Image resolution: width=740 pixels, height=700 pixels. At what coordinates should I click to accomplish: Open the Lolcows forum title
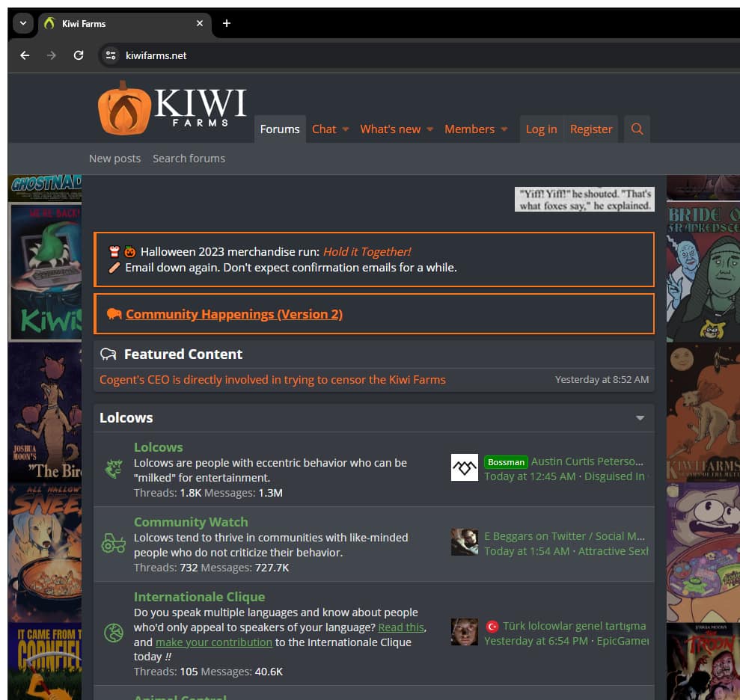pyautogui.click(x=158, y=447)
